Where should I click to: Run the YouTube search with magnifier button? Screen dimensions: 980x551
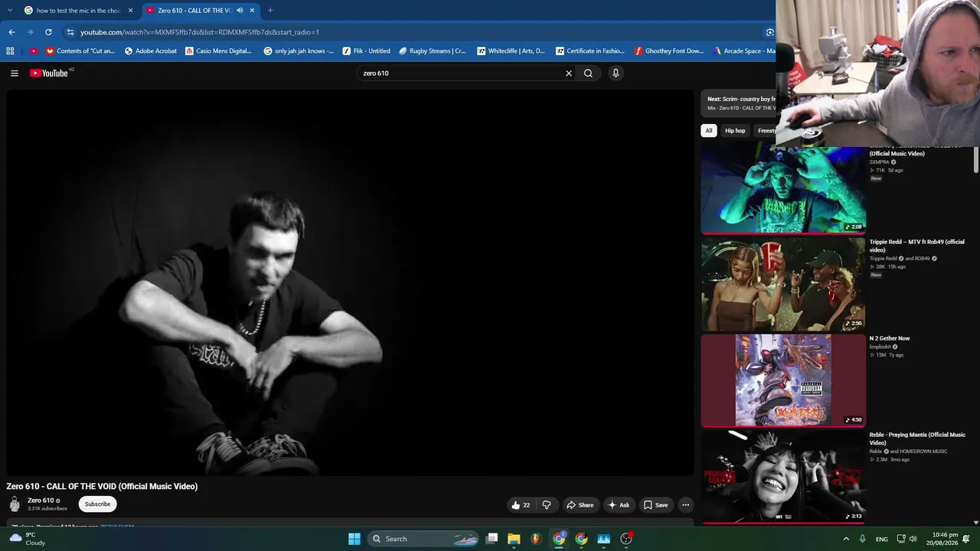(588, 73)
